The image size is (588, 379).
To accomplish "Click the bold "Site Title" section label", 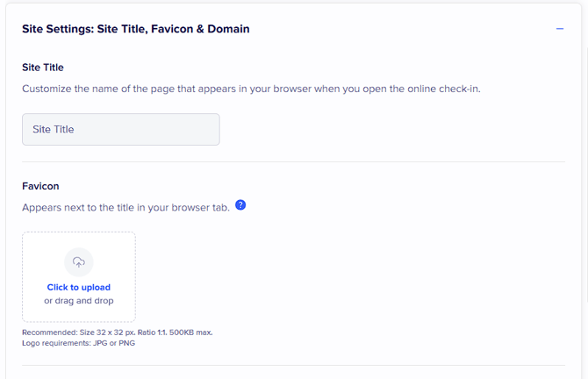I will point(43,67).
